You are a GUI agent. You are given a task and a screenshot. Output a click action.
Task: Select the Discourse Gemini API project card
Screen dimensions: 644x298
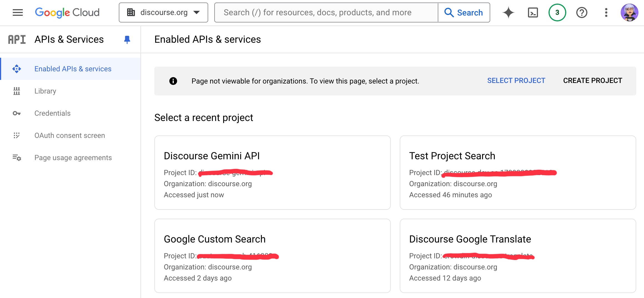click(273, 173)
